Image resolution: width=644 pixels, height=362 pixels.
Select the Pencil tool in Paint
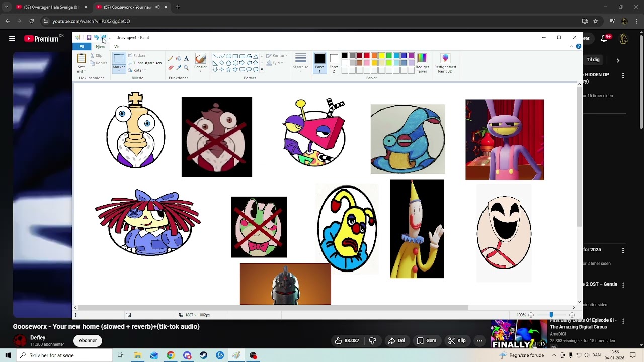171,59
